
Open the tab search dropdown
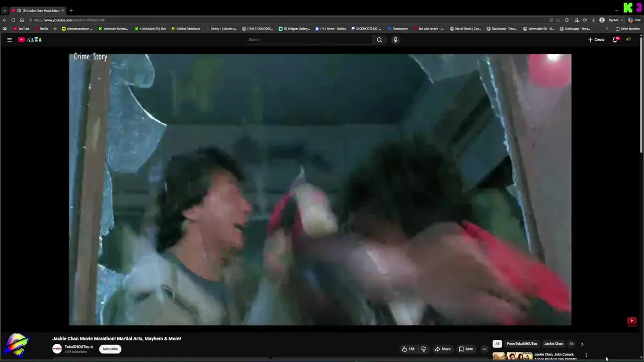(5, 11)
